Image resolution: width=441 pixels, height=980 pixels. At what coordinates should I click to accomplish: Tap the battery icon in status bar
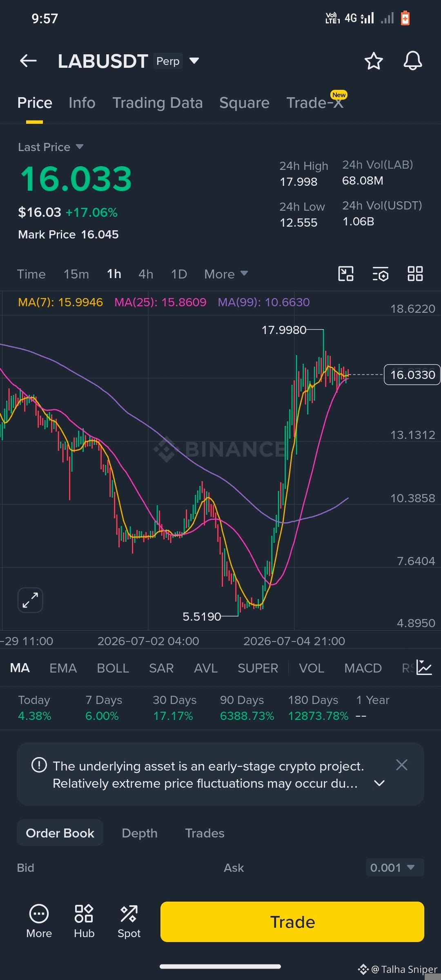pyautogui.click(x=405, y=18)
